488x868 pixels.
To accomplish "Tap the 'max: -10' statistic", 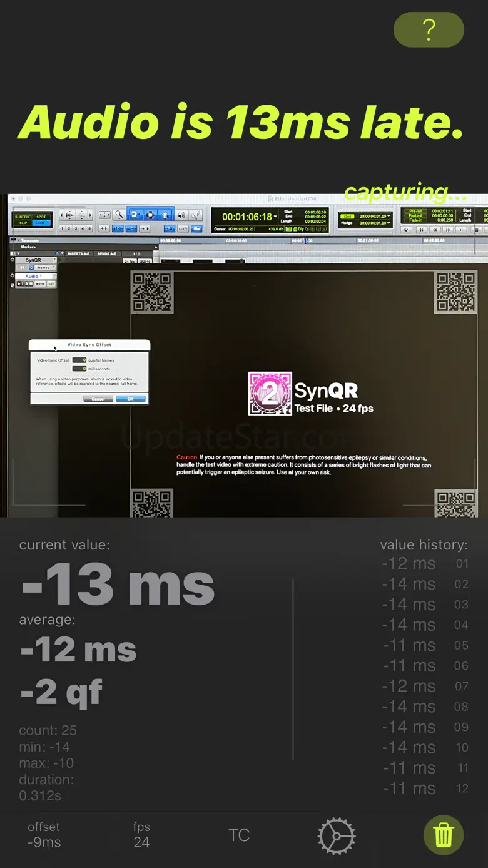I will click(x=46, y=763).
